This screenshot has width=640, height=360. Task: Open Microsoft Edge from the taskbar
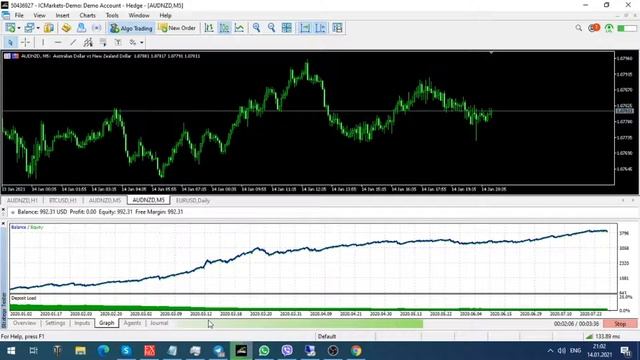pos(103,351)
